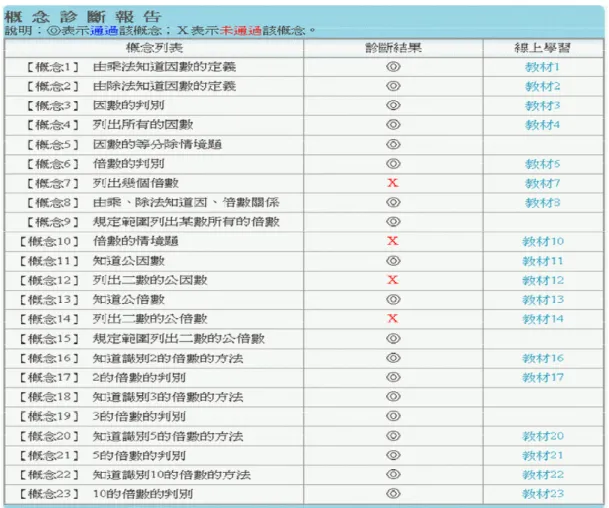
Task: Open the 教材4 link
Action: point(542,125)
